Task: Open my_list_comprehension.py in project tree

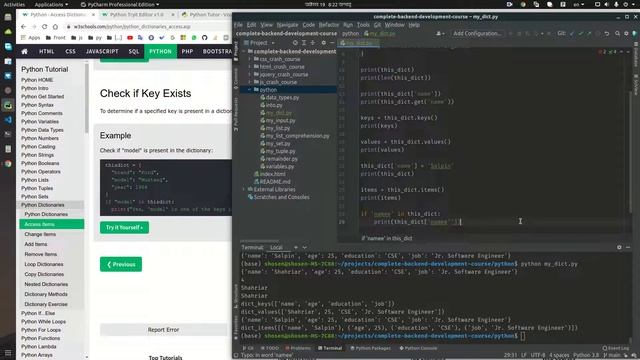Action: 297,136
